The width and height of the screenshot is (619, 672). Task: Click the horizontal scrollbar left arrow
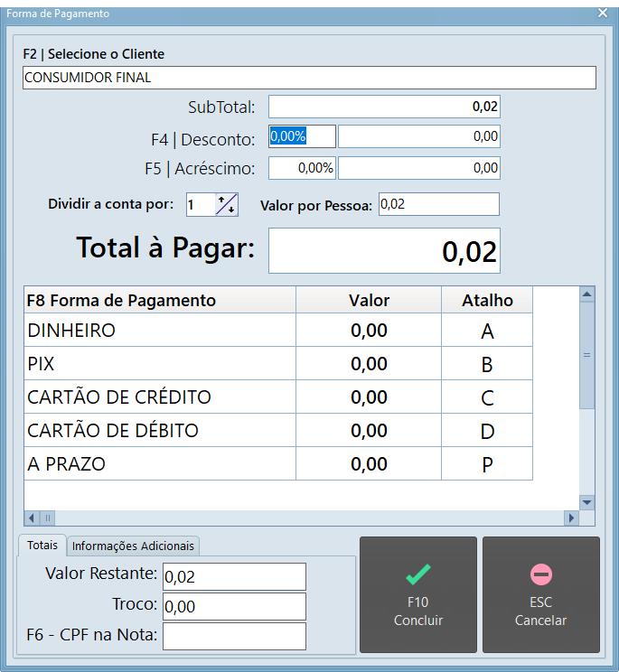(x=33, y=518)
